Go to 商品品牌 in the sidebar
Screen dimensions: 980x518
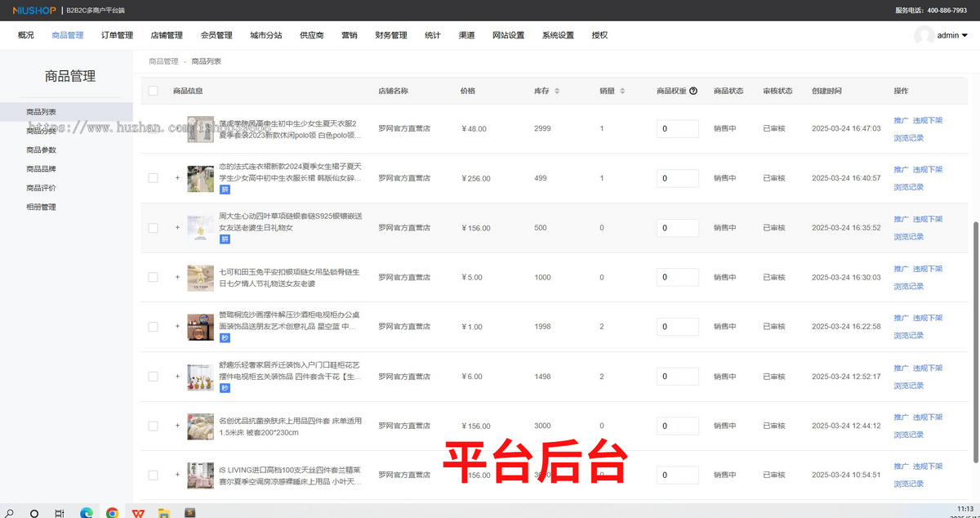[x=41, y=169]
